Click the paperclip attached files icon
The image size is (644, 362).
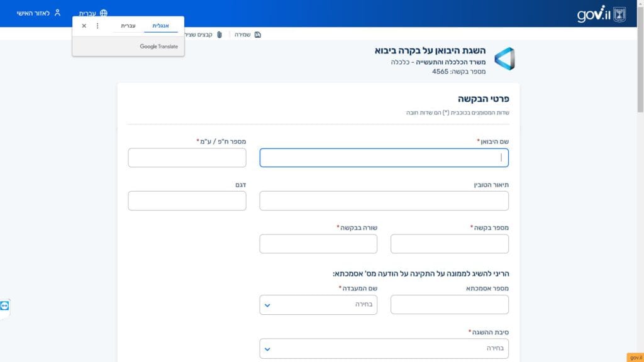tap(219, 35)
